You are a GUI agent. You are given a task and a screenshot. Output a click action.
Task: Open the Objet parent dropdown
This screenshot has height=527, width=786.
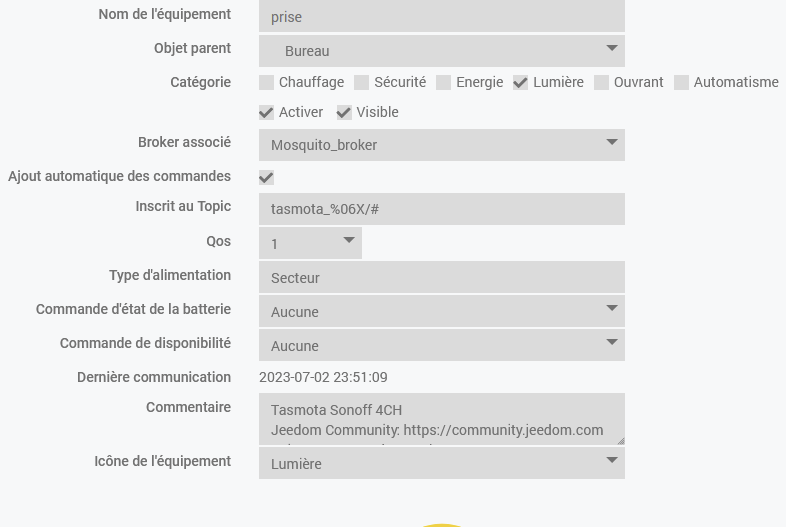pyautogui.click(x=441, y=50)
